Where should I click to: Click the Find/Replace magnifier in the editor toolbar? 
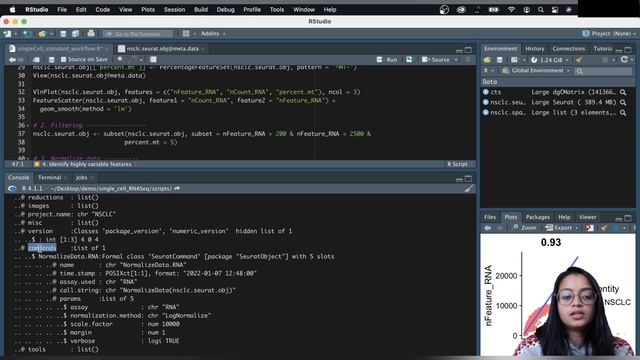point(120,60)
